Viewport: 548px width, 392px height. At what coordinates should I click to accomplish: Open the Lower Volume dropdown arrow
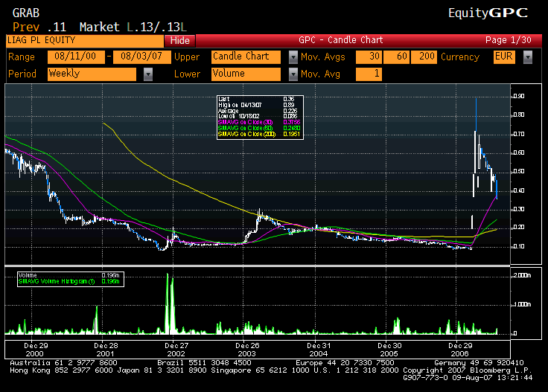(293, 74)
